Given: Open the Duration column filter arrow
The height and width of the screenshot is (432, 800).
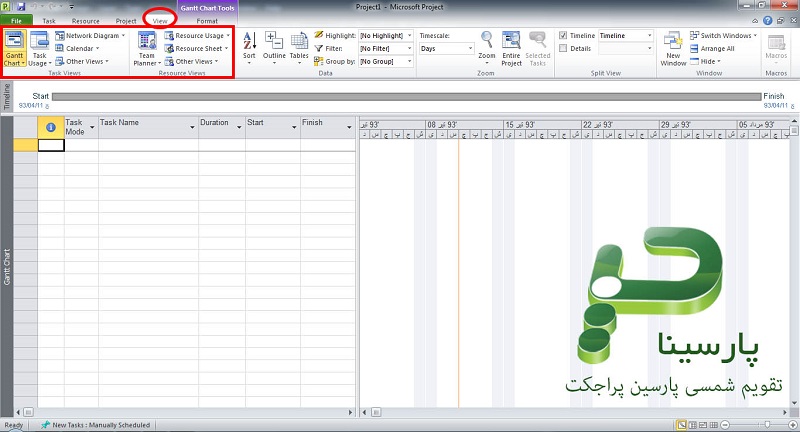Looking at the screenshot, I should click(x=239, y=127).
